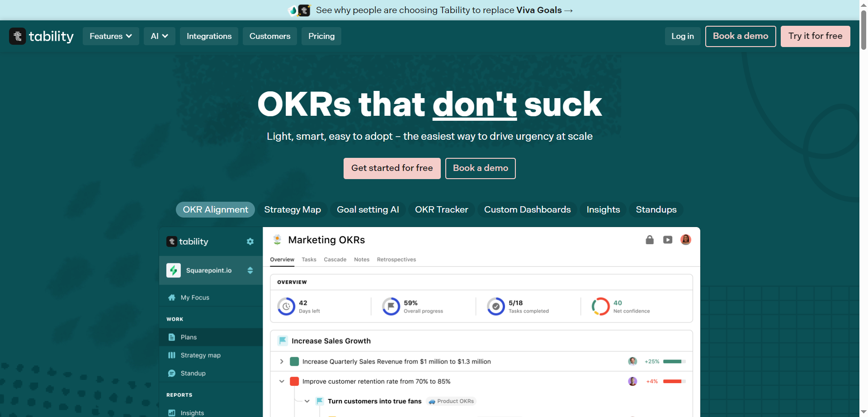868x417 pixels.
Task: Expand the Increase Quarterly Sales Revenue row
Action: click(x=282, y=361)
